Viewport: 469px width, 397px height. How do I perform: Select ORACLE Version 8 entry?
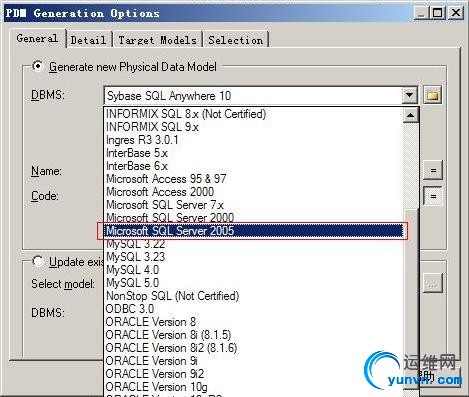254,322
